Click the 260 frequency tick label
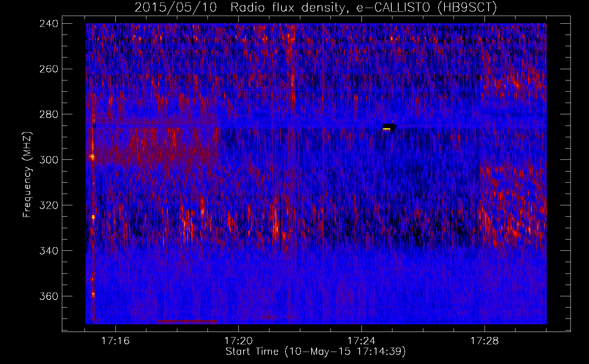 [48, 69]
